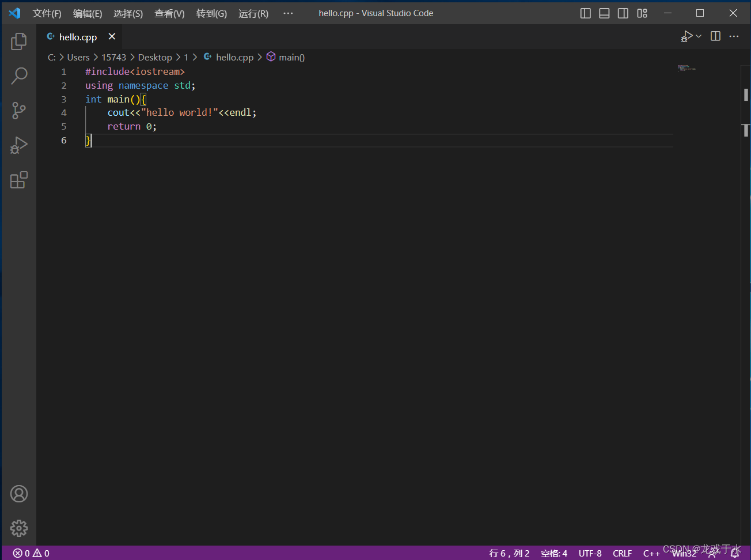This screenshot has width=751, height=560.
Task: Open the Manage gear menu
Action: point(19,528)
